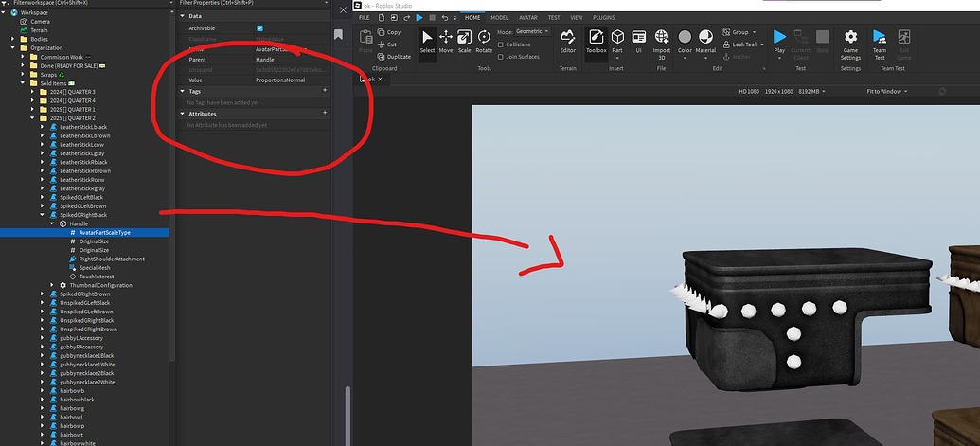This screenshot has height=446, width=980.
Task: Collapse the 2025 QUARTER 2 folder
Action: (33, 118)
